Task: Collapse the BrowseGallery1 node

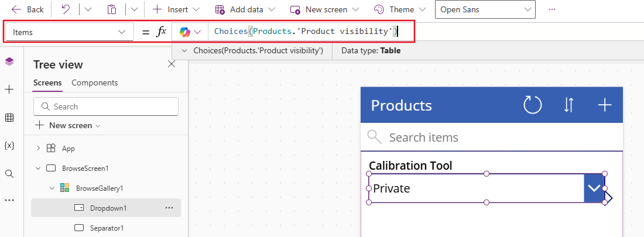Action: pos(52,188)
